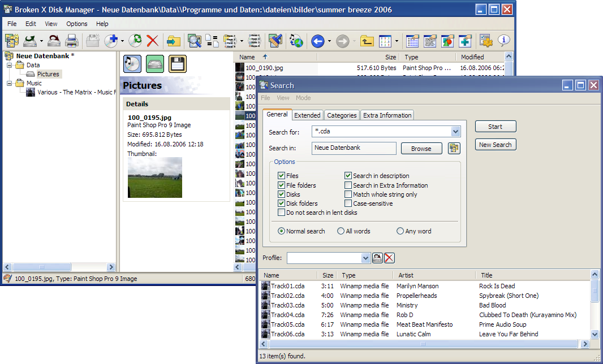Open the Profile dropdown in the Search window
This screenshot has height=364, width=603.
click(x=364, y=257)
